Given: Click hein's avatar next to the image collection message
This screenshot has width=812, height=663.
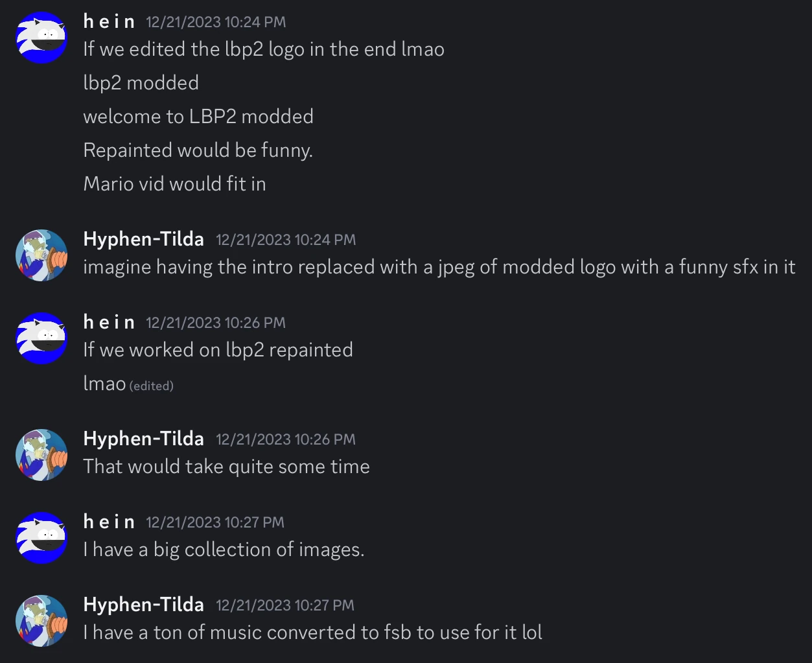Looking at the screenshot, I should [41, 538].
